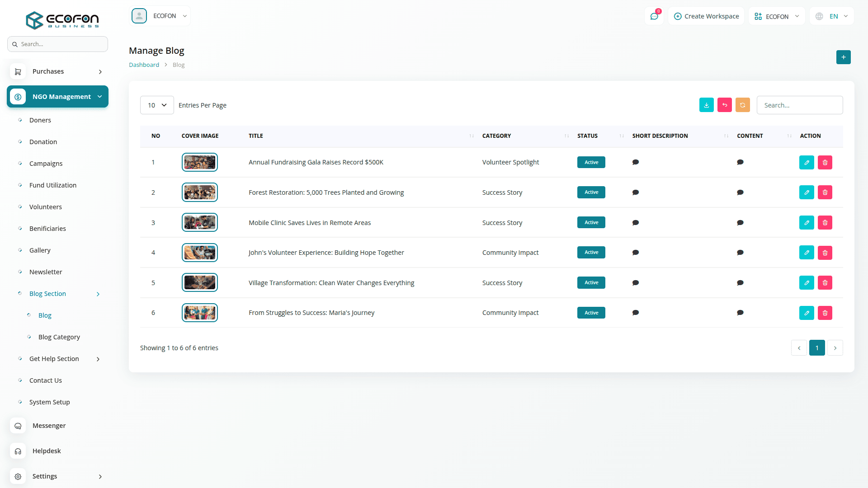868x488 pixels.
Task: Open the entries per page dropdown
Action: click(157, 105)
